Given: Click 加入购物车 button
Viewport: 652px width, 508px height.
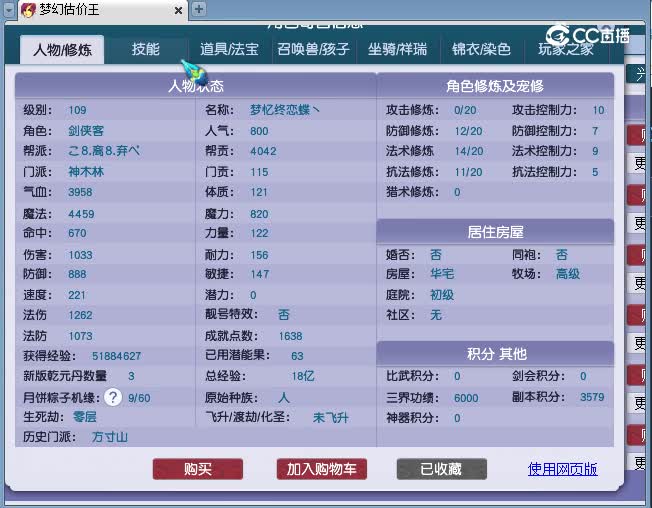Looking at the screenshot, I should 322,469.
